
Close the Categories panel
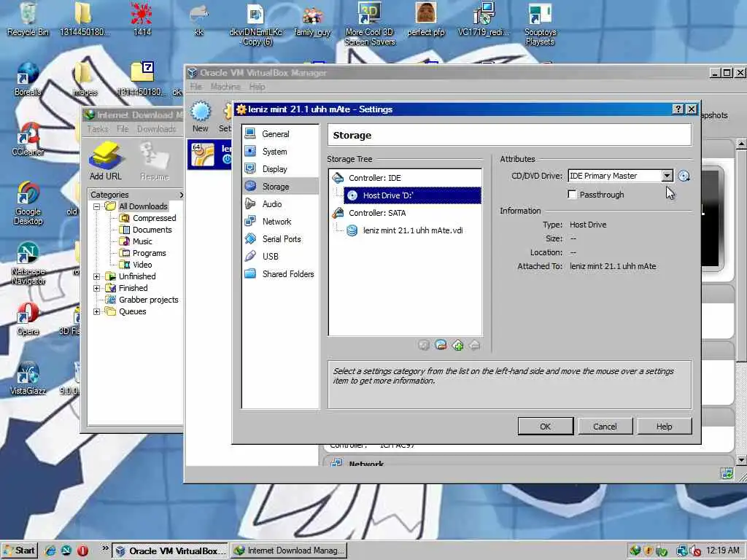click(181, 195)
